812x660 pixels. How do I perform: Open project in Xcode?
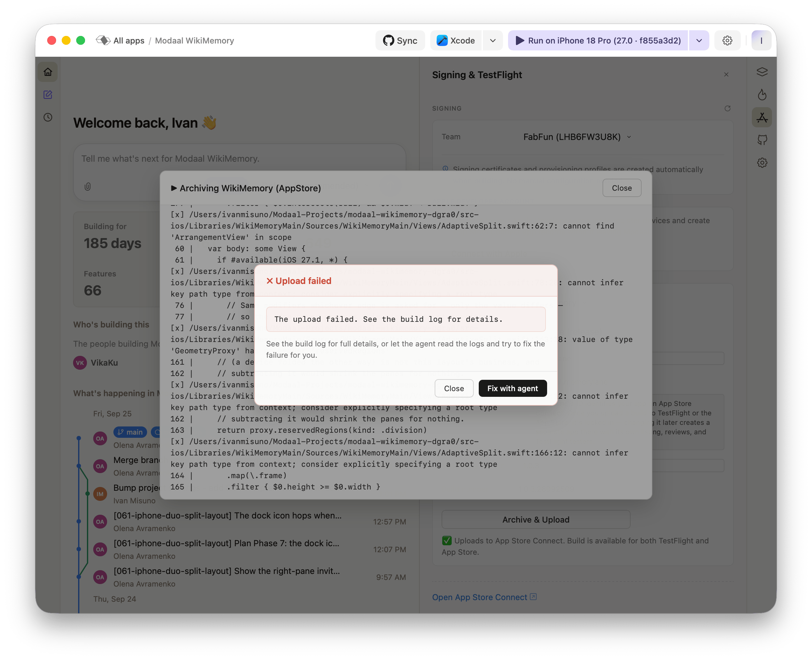(x=456, y=41)
